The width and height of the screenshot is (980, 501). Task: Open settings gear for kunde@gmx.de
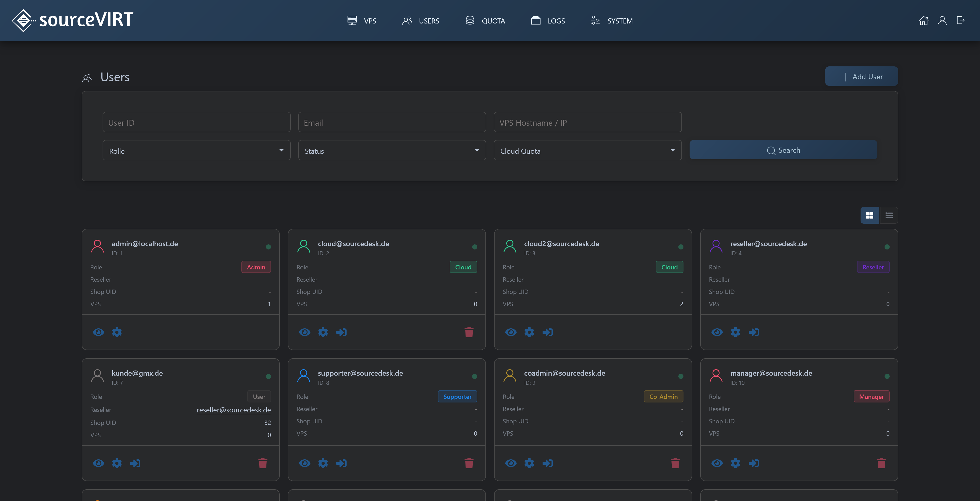coord(117,463)
